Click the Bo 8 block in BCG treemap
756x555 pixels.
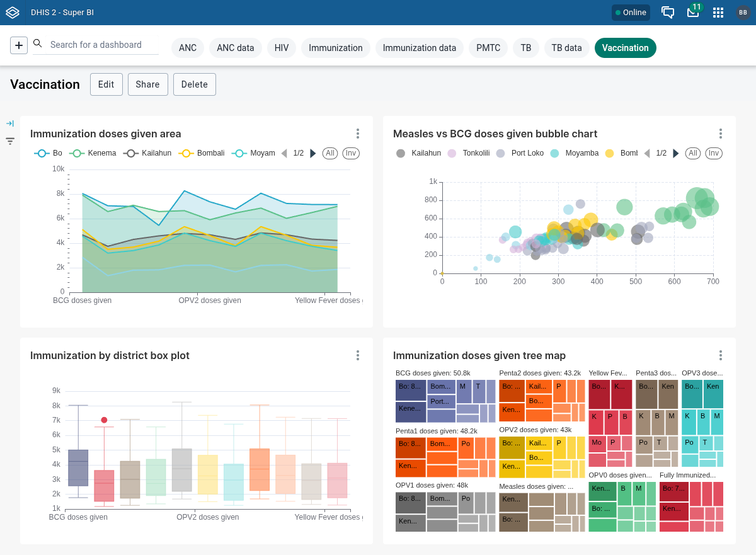[411, 390]
